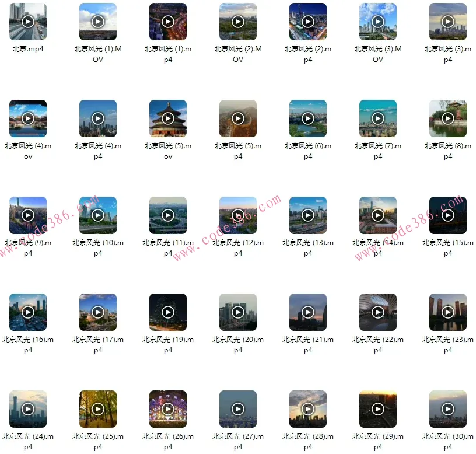
Task: Open the 北京风光 (5).mp4 Great Wall icon
Action: (238, 118)
